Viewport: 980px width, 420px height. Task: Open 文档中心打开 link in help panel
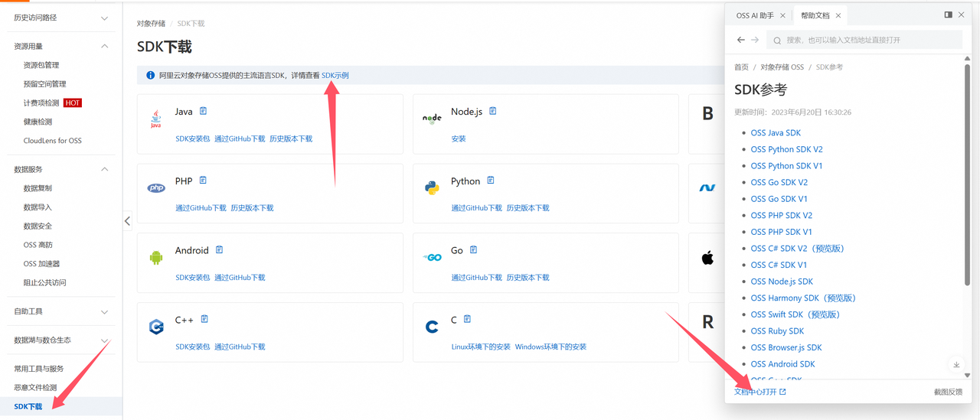coord(760,392)
